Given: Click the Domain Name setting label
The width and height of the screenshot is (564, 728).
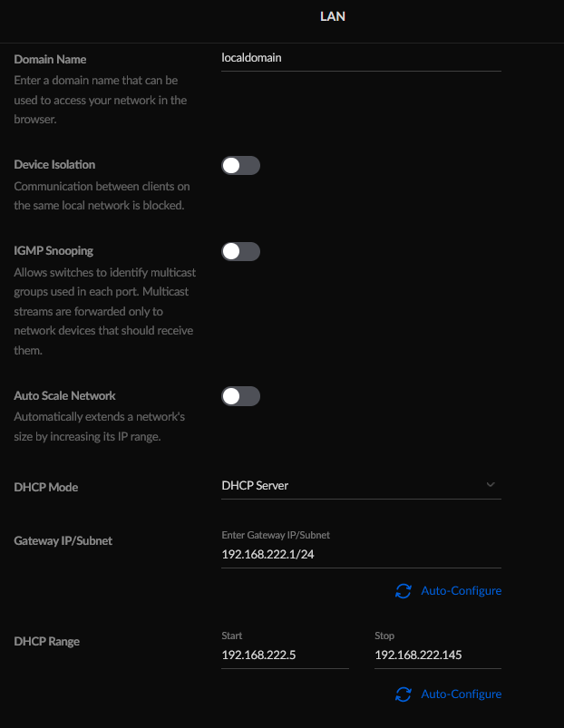Looking at the screenshot, I should pos(50,60).
